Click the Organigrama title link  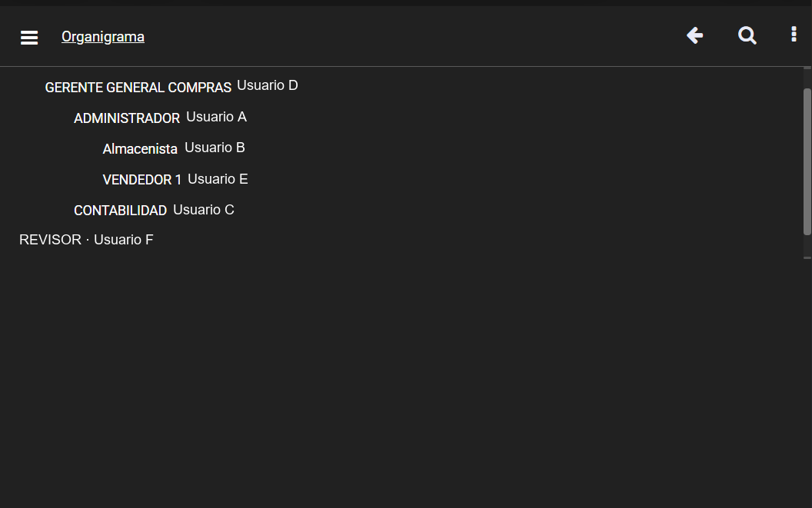pyautogui.click(x=102, y=37)
